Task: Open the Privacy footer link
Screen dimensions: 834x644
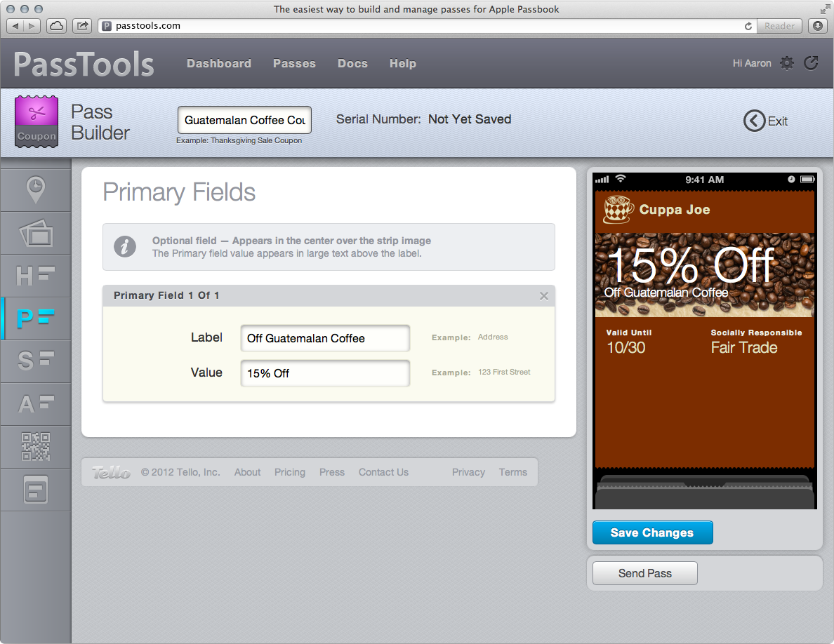Action: click(468, 472)
